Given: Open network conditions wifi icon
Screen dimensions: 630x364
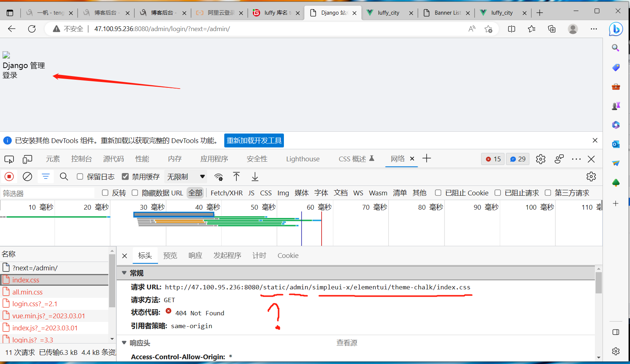Looking at the screenshot, I should click(218, 177).
